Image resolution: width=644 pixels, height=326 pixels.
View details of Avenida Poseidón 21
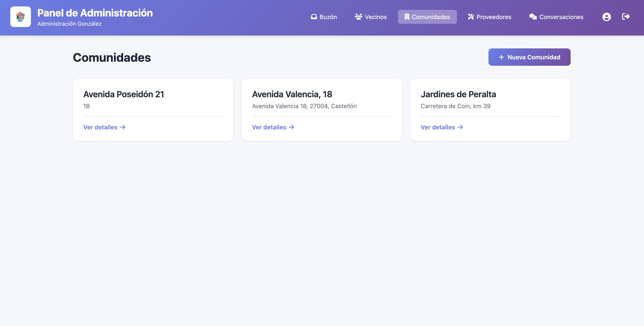[x=104, y=127]
